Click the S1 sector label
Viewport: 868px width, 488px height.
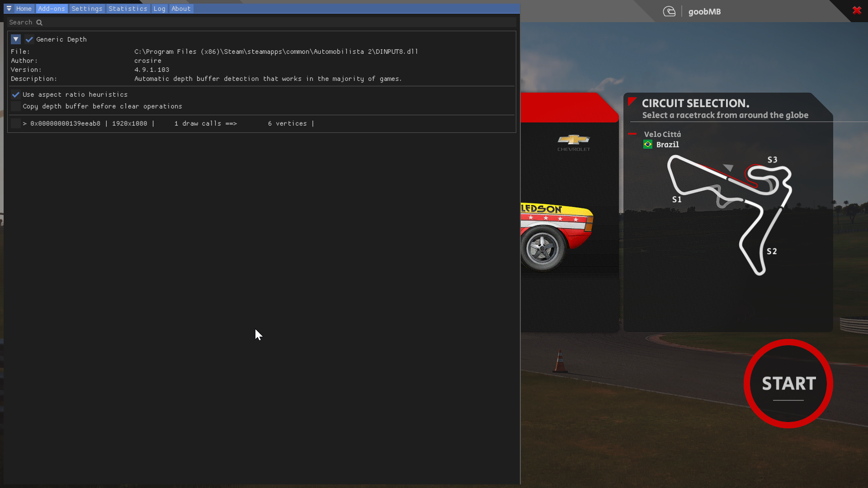point(677,199)
